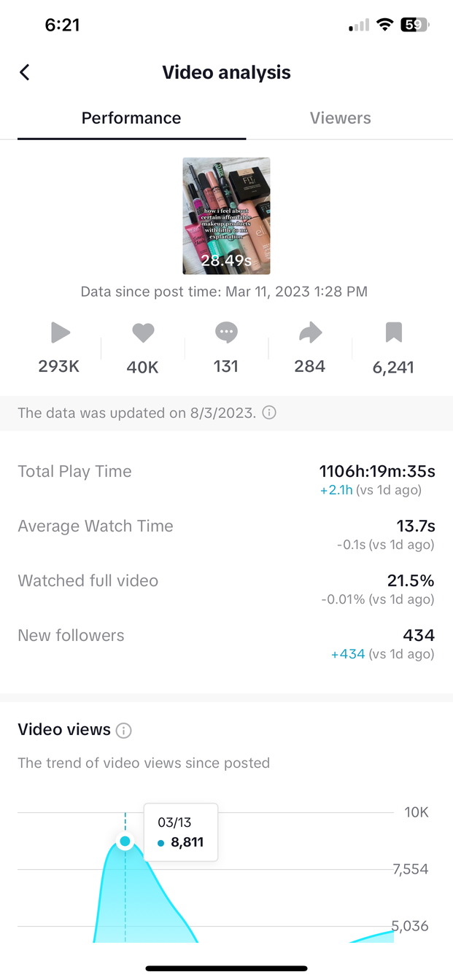Tap the heart likes icon
This screenshot has width=453, height=980.
click(x=143, y=333)
